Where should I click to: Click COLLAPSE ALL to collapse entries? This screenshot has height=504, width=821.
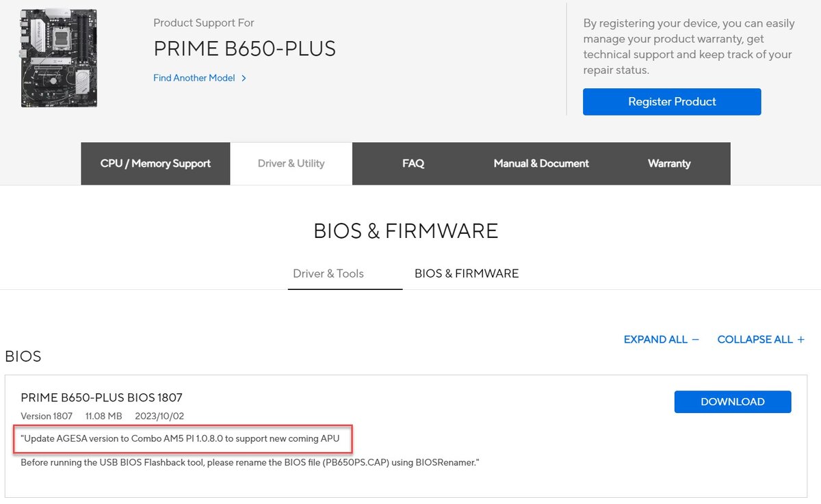tap(755, 339)
